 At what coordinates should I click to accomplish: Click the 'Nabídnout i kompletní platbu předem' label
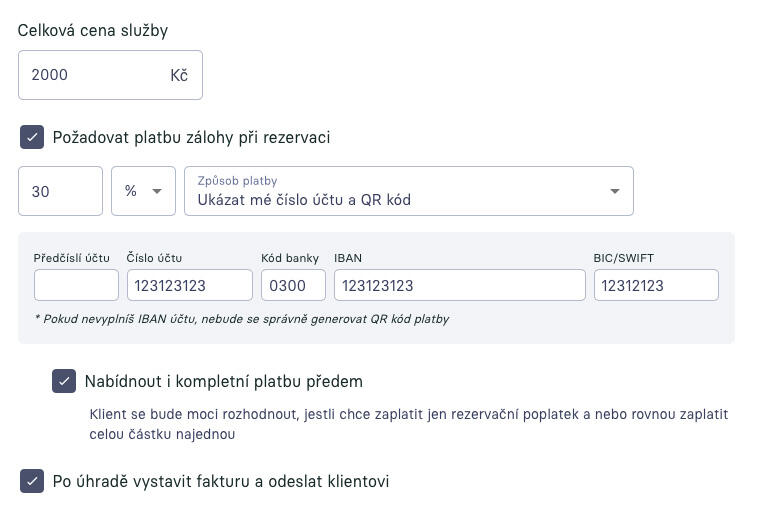[x=223, y=381]
